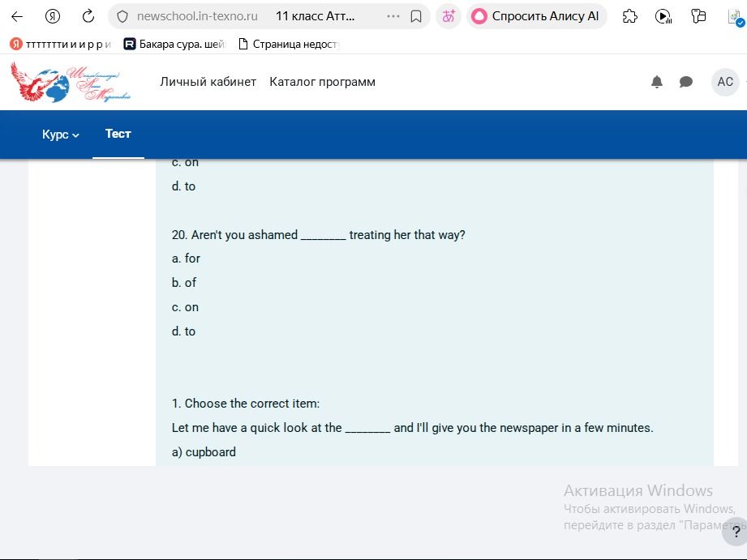
Task: Open the Yandex home button
Action: pos(53,17)
